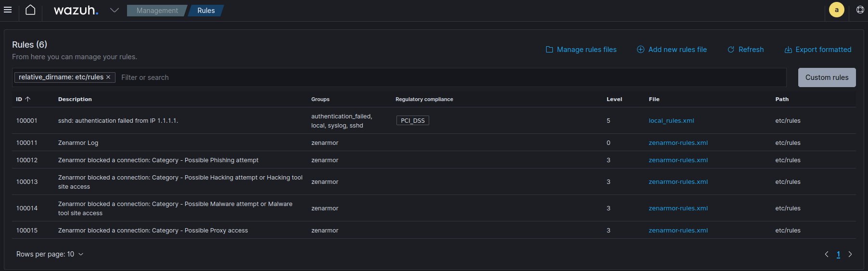Remove the relative_dirname filter tag

[108, 77]
